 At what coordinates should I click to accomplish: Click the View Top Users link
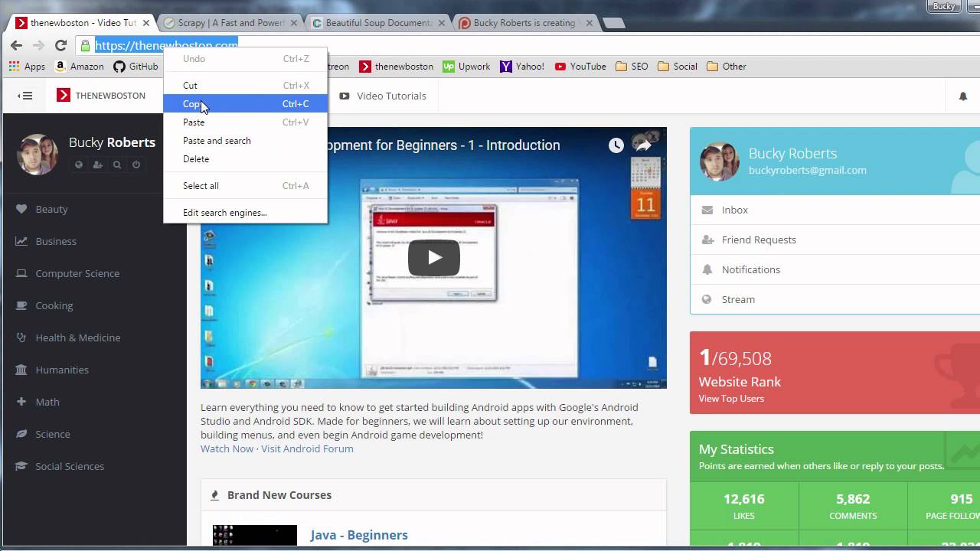pos(731,399)
